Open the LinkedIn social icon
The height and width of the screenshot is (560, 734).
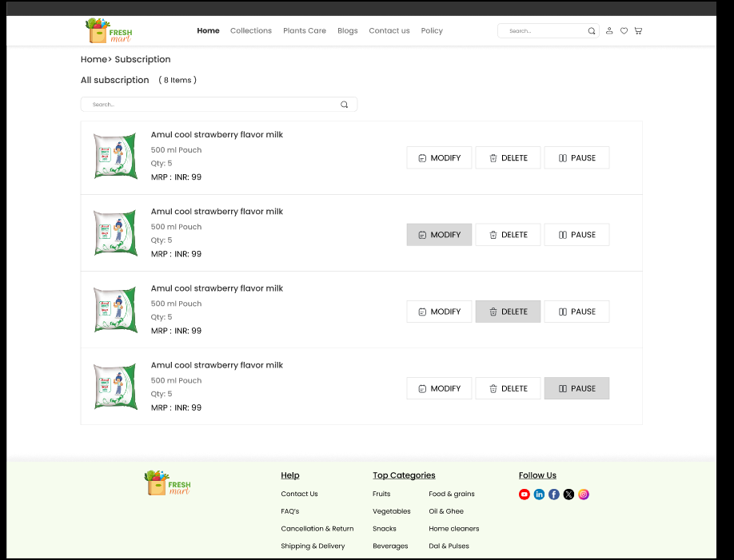(539, 494)
